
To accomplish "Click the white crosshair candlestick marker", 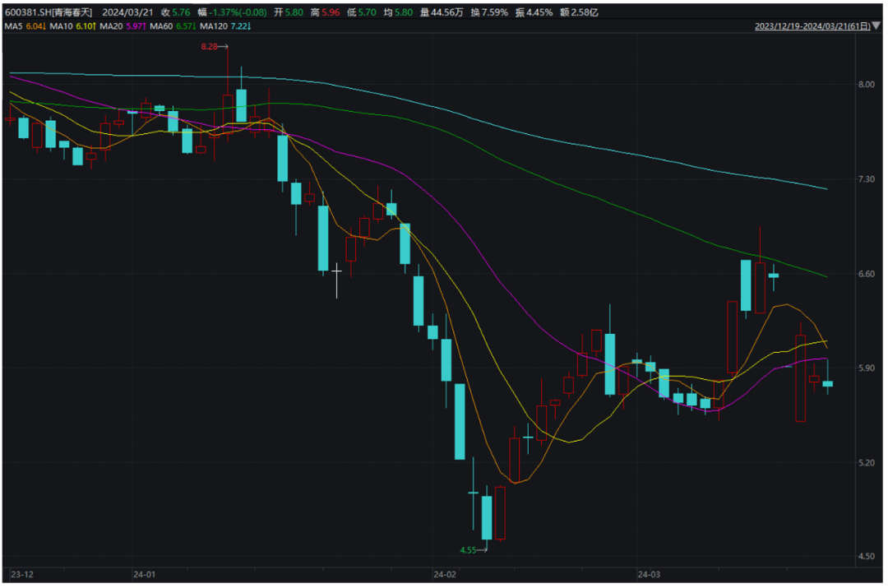I will point(336,280).
